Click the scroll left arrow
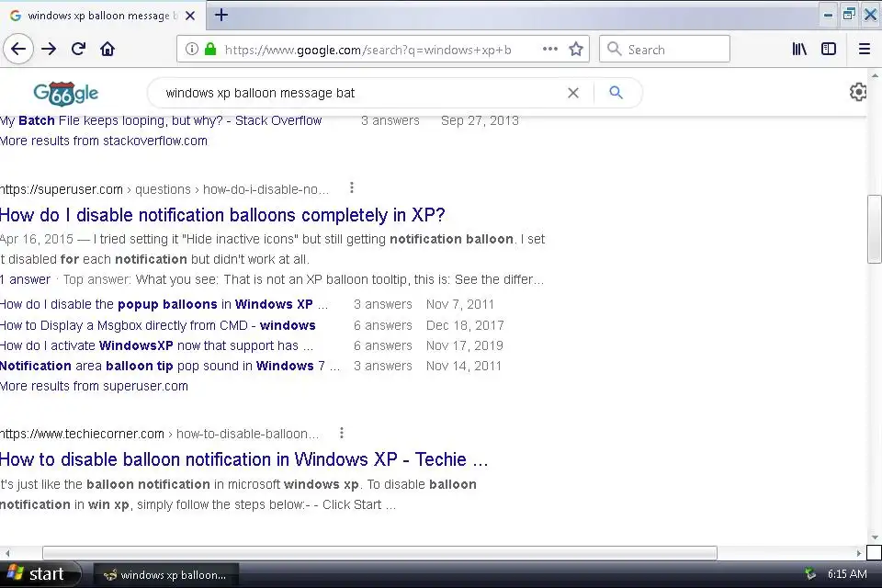 coord(6,553)
